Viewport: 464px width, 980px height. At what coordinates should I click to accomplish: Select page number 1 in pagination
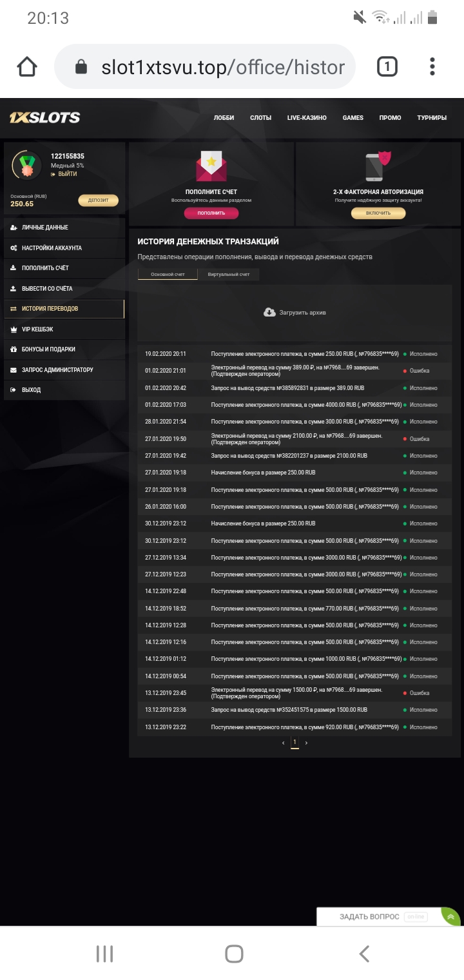point(295,743)
